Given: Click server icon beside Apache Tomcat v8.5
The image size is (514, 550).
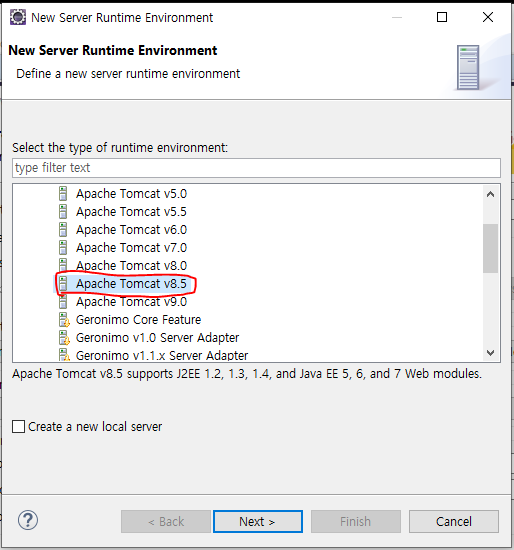Looking at the screenshot, I should pos(63,284).
